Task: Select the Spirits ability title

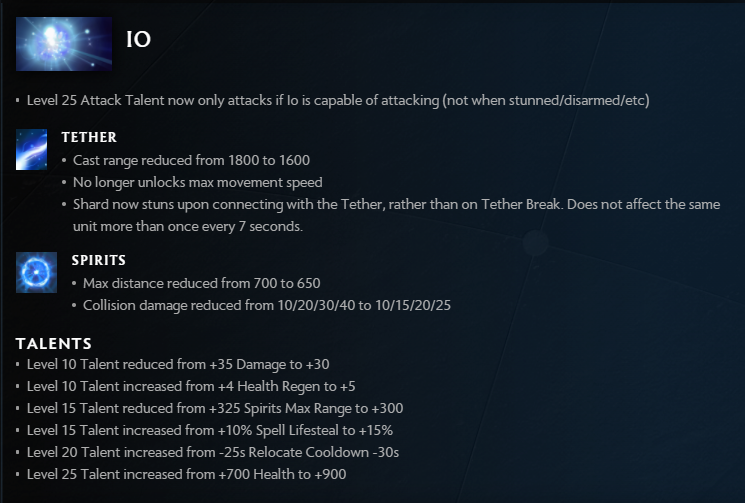Action: click(x=99, y=260)
